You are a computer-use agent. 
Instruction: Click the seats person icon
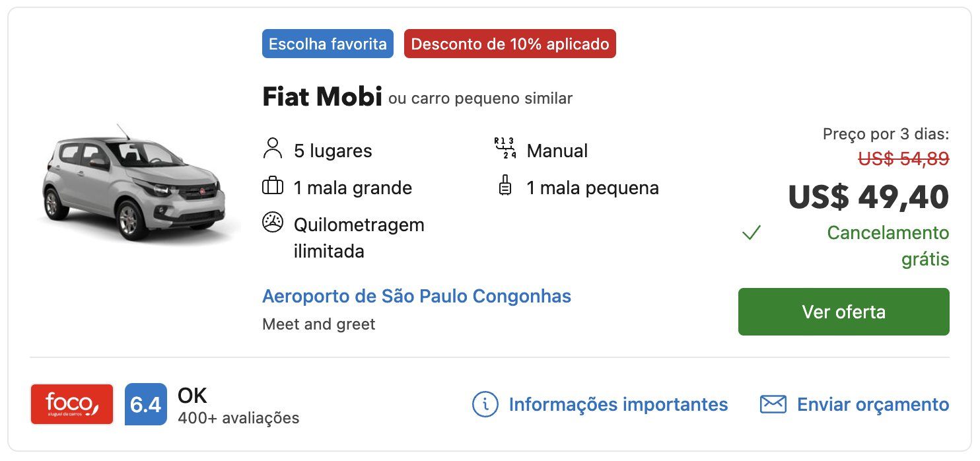[272, 149]
